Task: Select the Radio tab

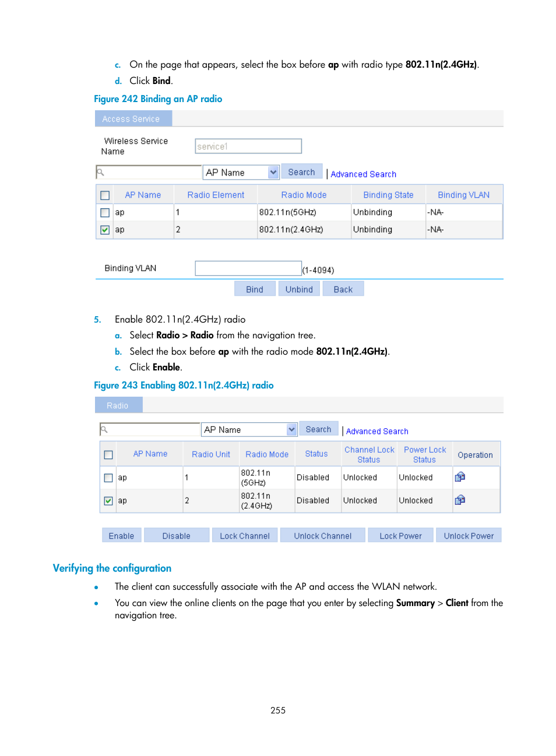Action: [x=118, y=405]
